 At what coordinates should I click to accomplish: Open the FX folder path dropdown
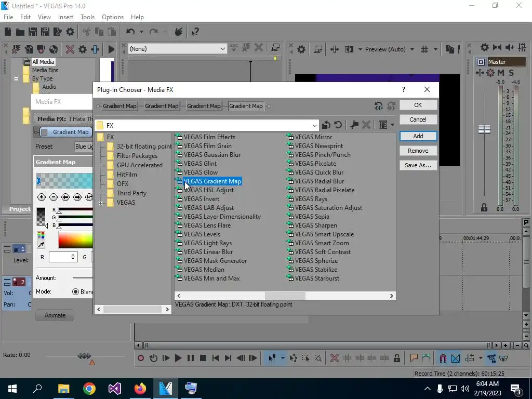click(314, 126)
